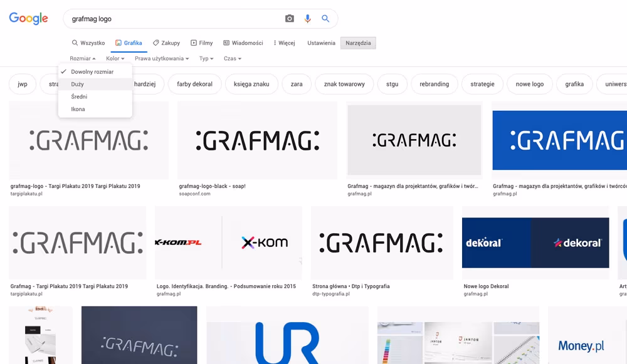Select the znak towarowy chip
The height and width of the screenshot is (364, 627).
pos(344,84)
